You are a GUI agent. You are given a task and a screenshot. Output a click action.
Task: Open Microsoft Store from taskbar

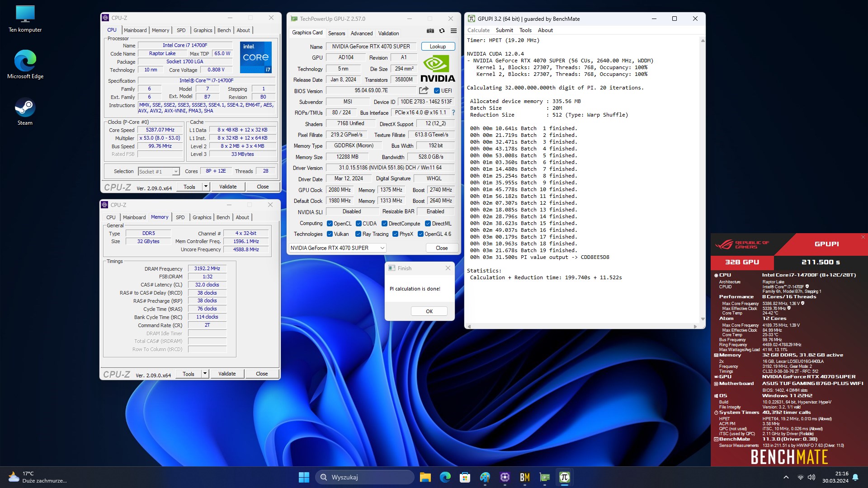pyautogui.click(x=465, y=477)
